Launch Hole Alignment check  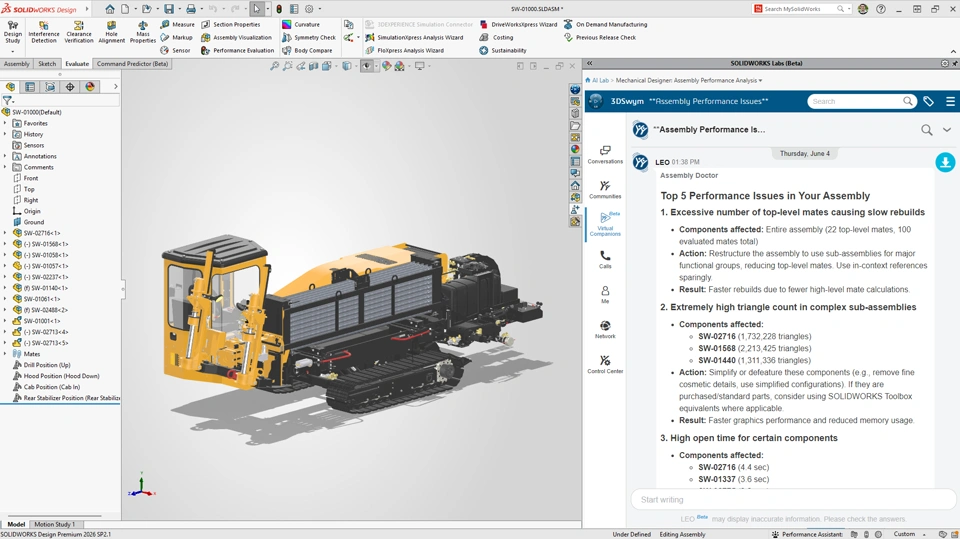point(111,32)
